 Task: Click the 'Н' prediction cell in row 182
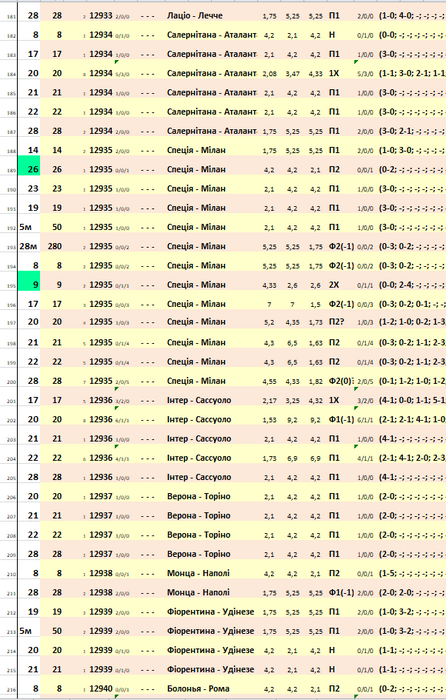(x=332, y=35)
